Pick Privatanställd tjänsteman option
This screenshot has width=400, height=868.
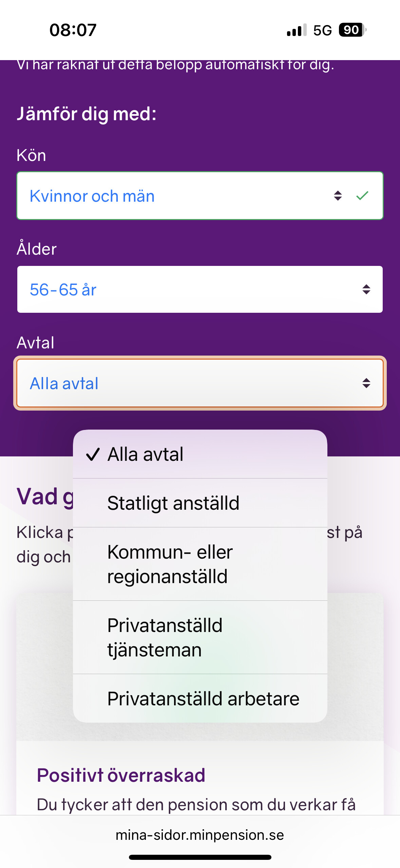pyautogui.click(x=200, y=637)
